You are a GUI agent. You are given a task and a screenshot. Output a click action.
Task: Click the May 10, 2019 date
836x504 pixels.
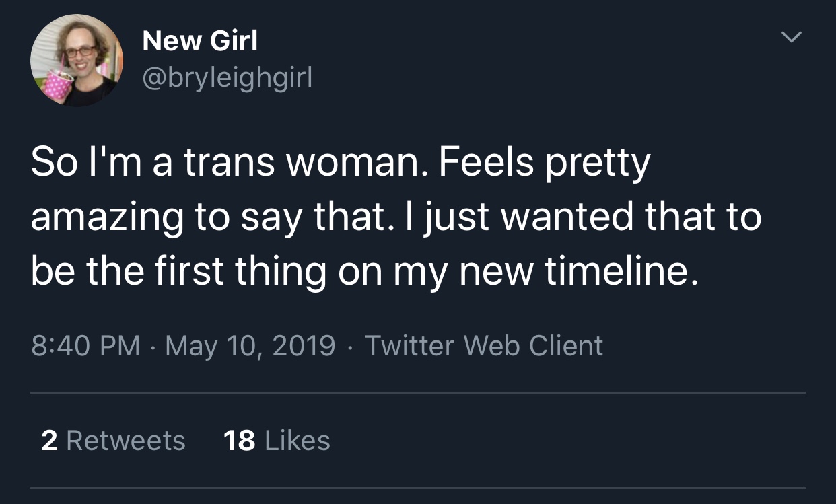[x=250, y=346]
